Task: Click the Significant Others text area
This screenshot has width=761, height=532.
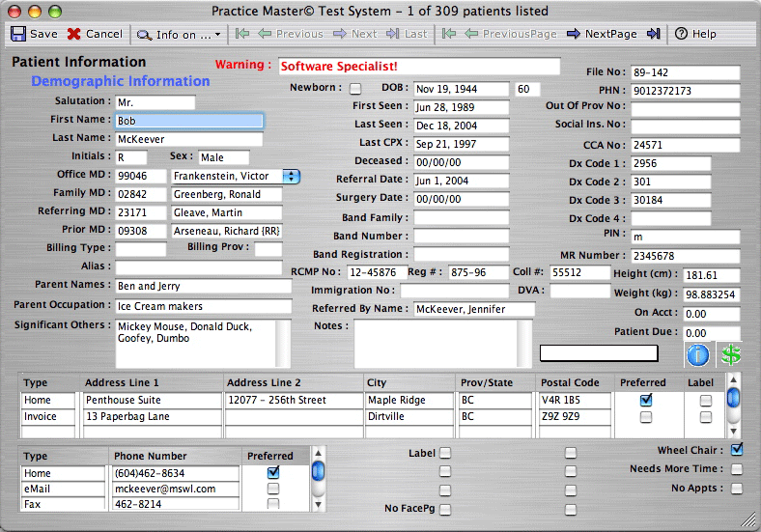Action: 203,344
